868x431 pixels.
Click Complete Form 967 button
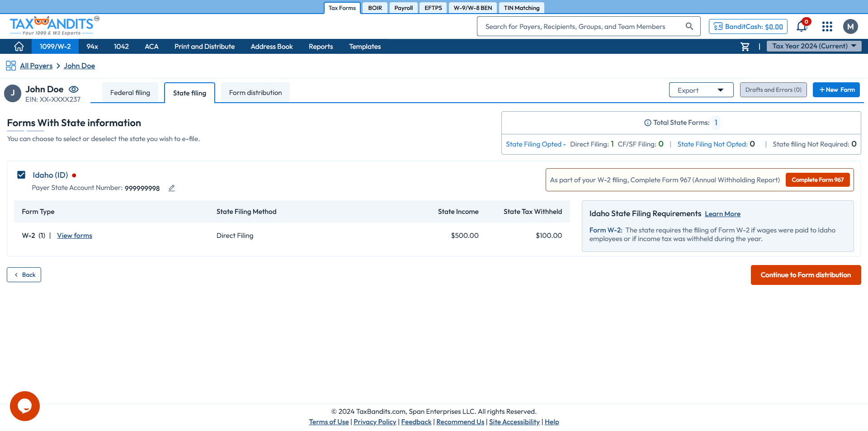pos(817,180)
